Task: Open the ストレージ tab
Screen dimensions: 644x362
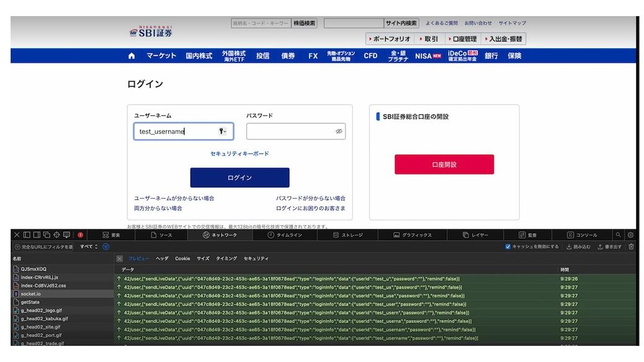Action: pyautogui.click(x=348, y=235)
